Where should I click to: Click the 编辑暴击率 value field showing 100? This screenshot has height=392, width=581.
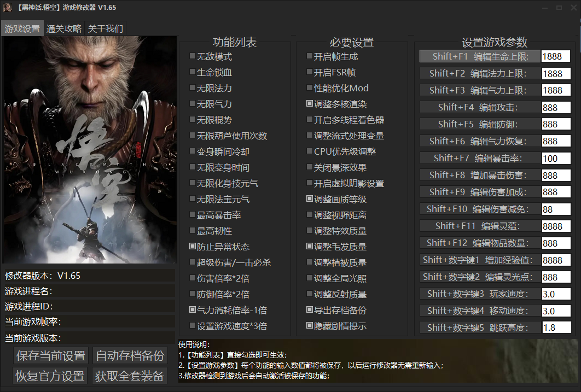tap(556, 158)
